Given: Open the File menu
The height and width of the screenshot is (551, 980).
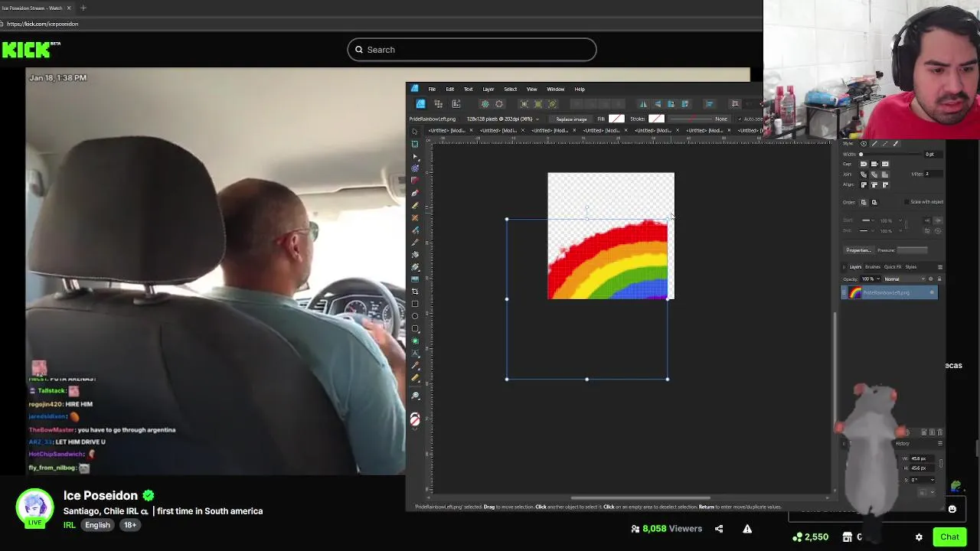Looking at the screenshot, I should coord(432,89).
